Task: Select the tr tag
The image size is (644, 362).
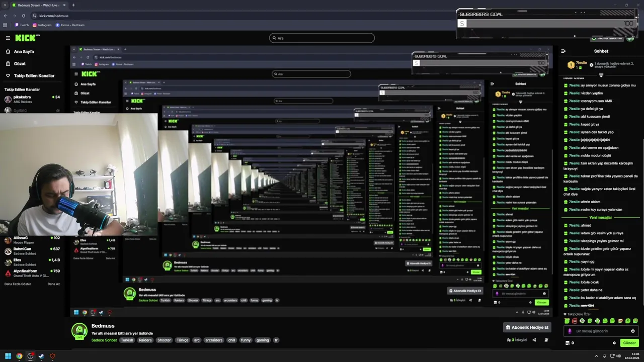Action: point(276,340)
